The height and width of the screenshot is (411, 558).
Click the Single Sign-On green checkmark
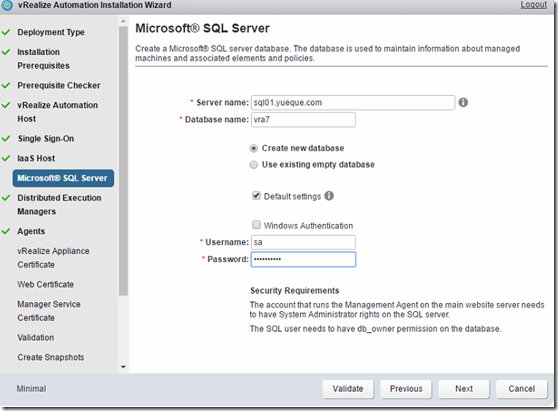[x=6, y=139]
